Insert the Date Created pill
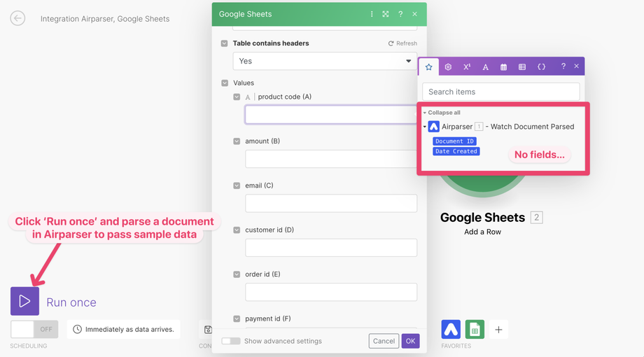 click(456, 151)
